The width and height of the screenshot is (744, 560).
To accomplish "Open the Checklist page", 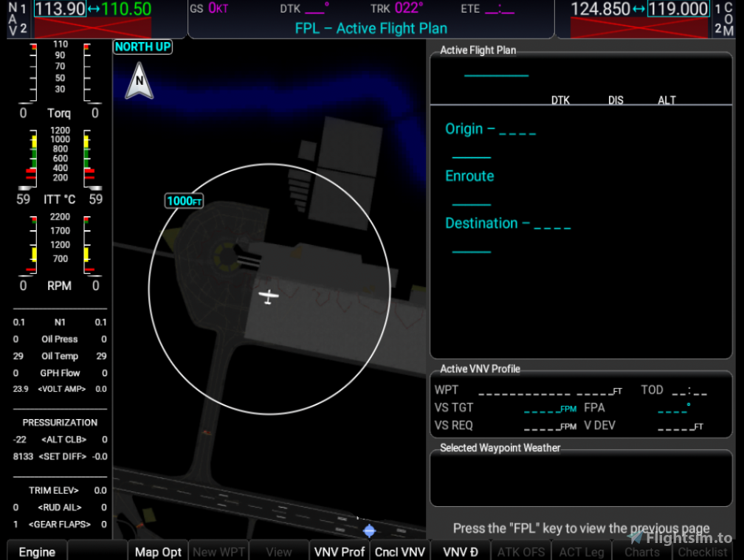I will pyautogui.click(x=702, y=551).
